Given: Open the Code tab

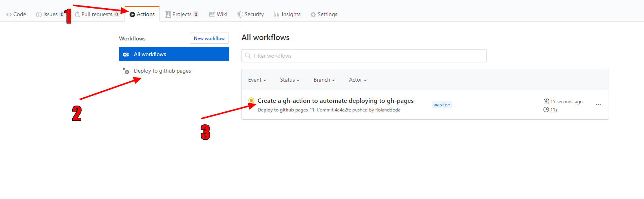Looking at the screenshot, I should tap(16, 14).
